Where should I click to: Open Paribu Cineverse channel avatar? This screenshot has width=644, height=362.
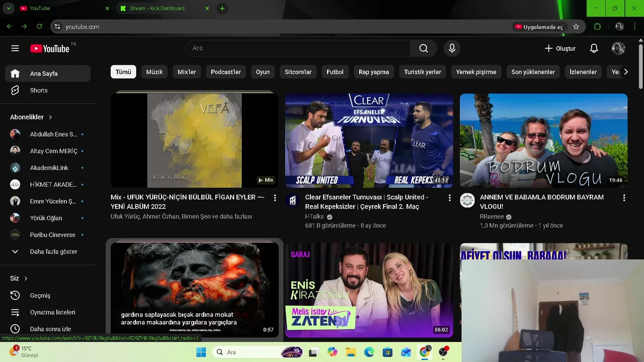click(15, 235)
